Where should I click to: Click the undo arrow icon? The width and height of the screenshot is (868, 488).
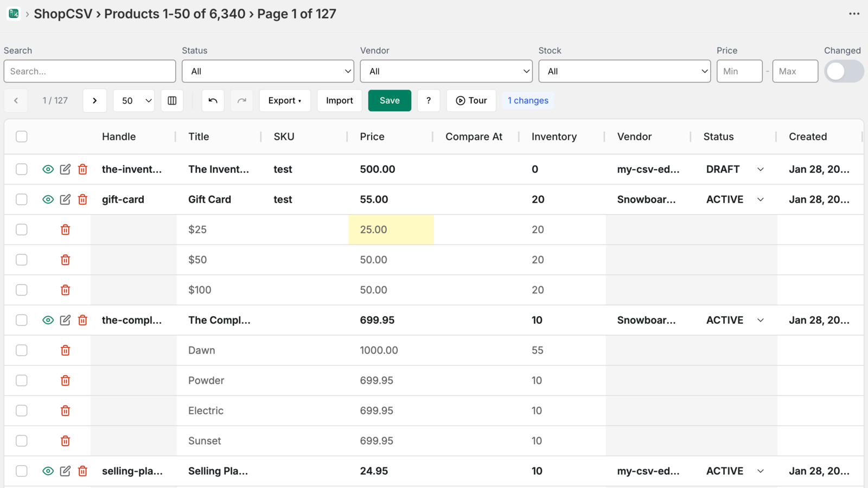[x=213, y=101]
